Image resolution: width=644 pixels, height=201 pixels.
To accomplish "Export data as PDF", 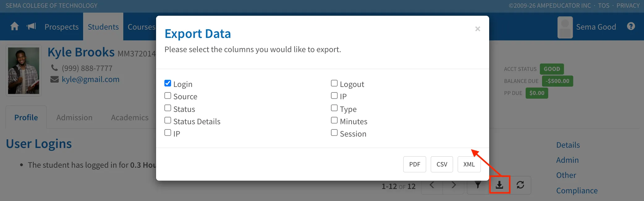I will pos(415,164).
